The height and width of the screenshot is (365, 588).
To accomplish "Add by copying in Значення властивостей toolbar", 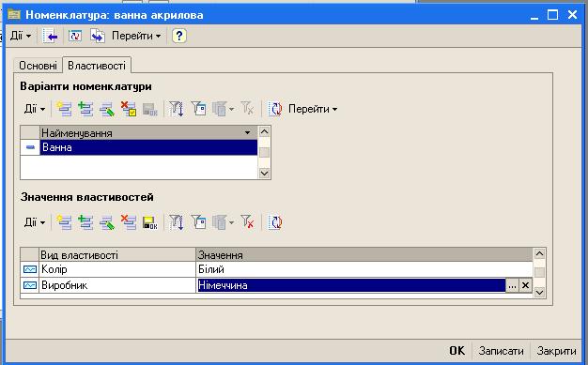I will 85,222.
